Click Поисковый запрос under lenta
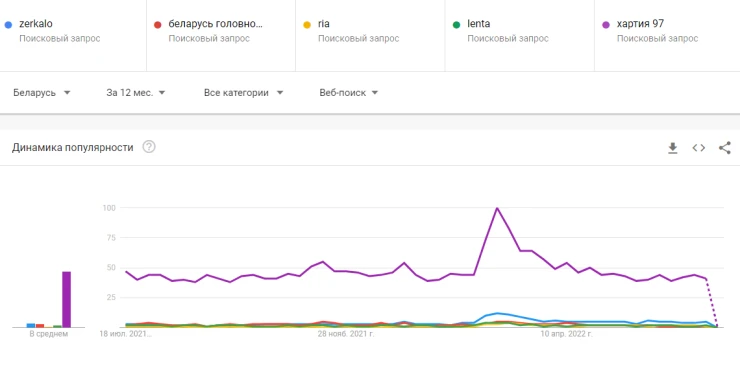This screenshot has width=740, height=376. tap(508, 39)
